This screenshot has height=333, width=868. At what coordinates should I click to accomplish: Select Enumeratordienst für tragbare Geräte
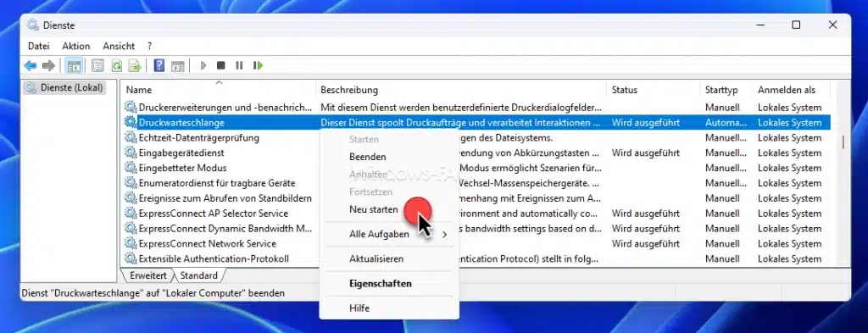coord(216,183)
